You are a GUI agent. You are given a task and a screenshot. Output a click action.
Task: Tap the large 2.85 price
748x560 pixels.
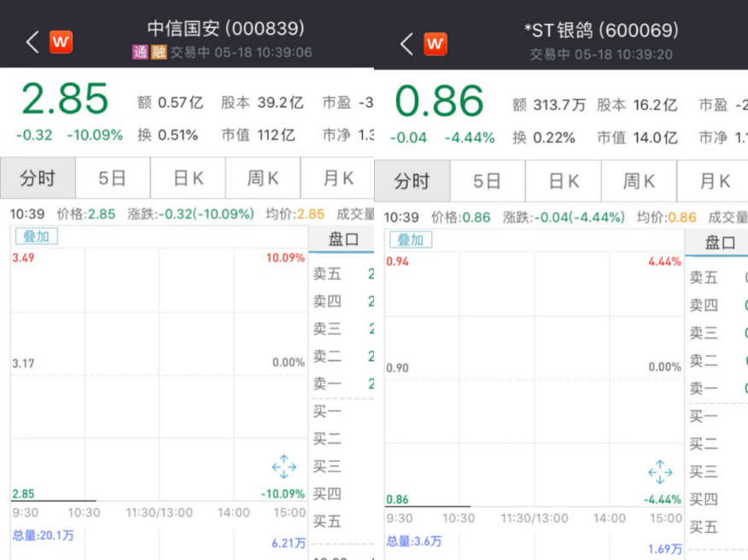coord(66,99)
